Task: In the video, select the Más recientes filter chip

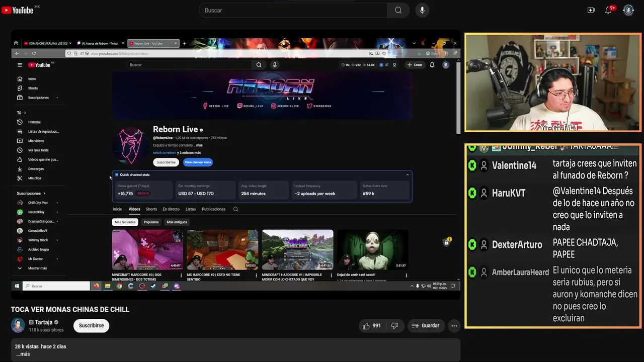Action: tap(125, 222)
